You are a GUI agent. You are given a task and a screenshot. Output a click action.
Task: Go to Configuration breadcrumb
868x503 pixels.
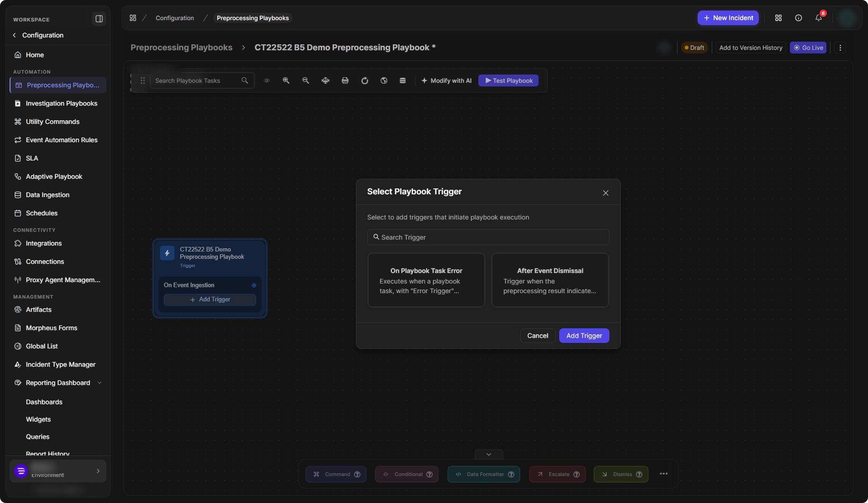(x=175, y=18)
